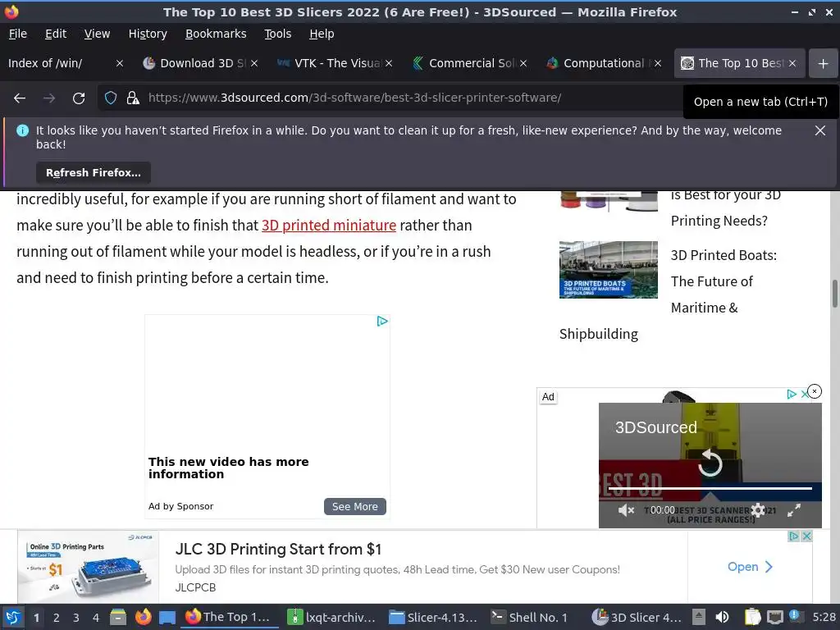Screen dimensions: 840x630
Task: Click the show desktop icon in the taskbar
Action: tap(167, 617)
